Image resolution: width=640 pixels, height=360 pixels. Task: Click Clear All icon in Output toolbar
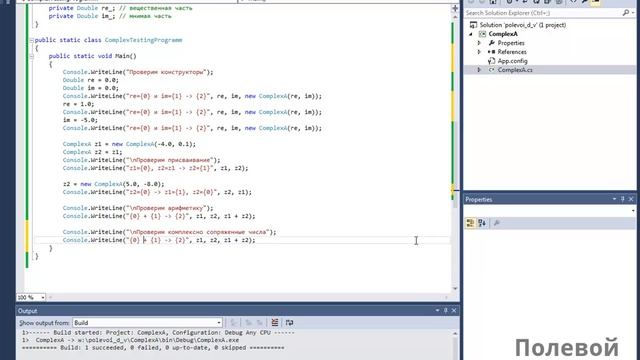tap(275, 322)
